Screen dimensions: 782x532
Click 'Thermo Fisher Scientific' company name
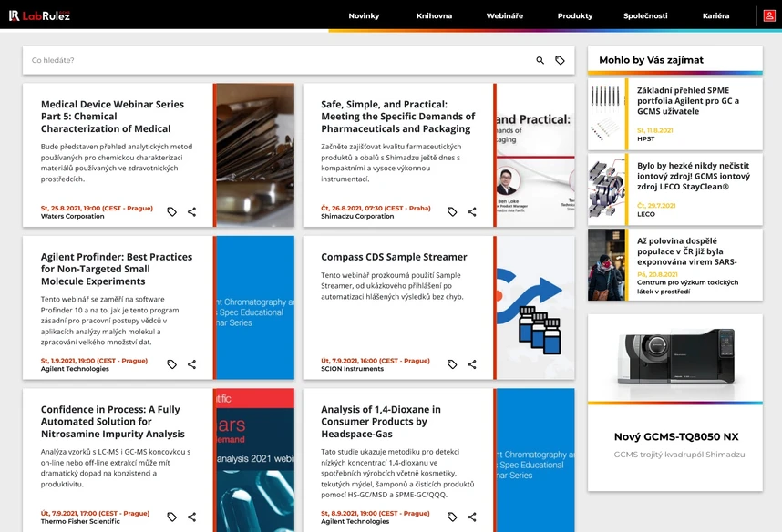(80, 522)
